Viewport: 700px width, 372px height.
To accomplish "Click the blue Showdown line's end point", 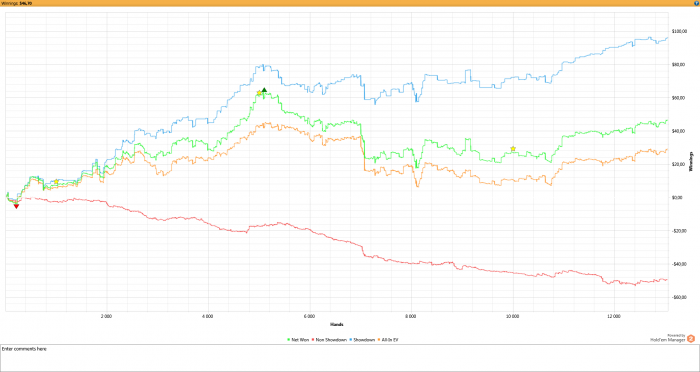I will pos(668,38).
